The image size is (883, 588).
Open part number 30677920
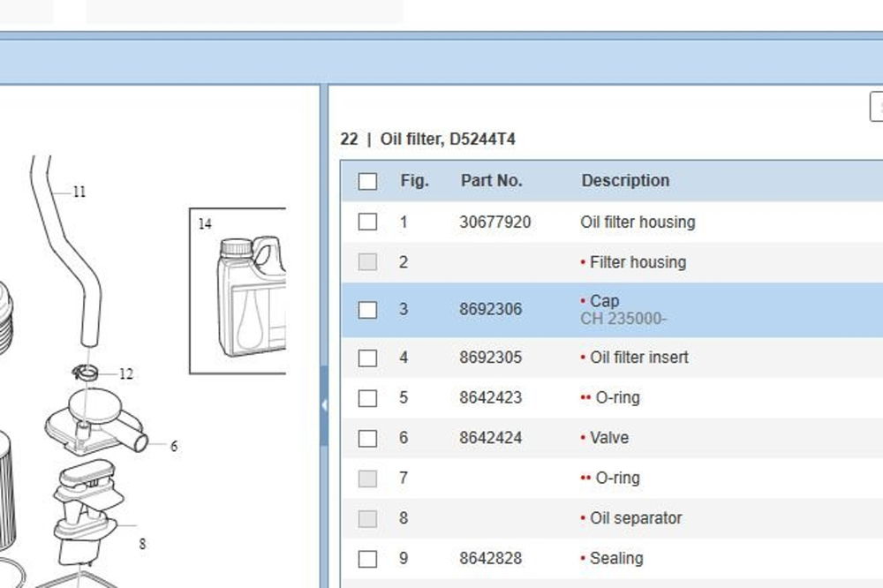click(x=495, y=222)
